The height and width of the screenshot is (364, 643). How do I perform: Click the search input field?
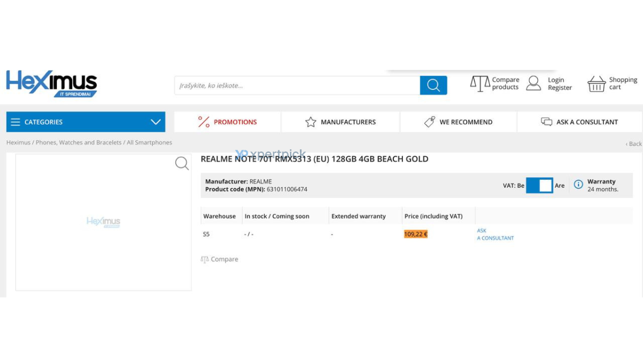coord(297,85)
